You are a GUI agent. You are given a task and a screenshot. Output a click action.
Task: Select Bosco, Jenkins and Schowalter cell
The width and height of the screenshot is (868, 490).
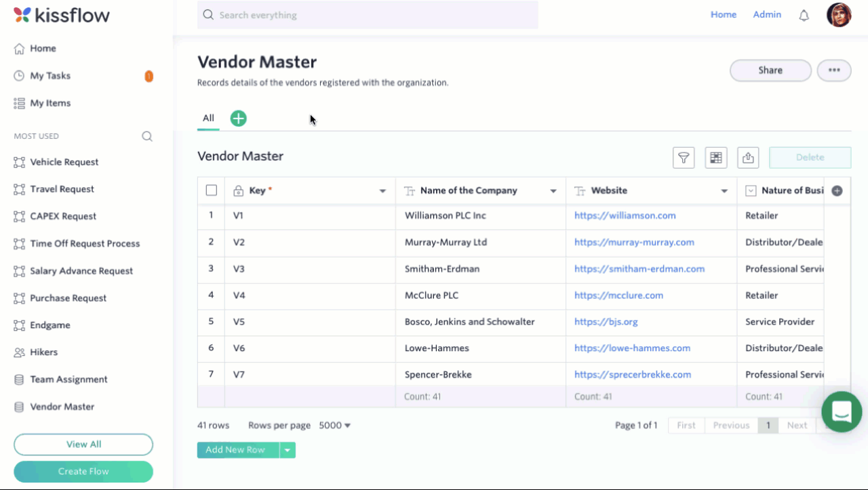coord(481,321)
